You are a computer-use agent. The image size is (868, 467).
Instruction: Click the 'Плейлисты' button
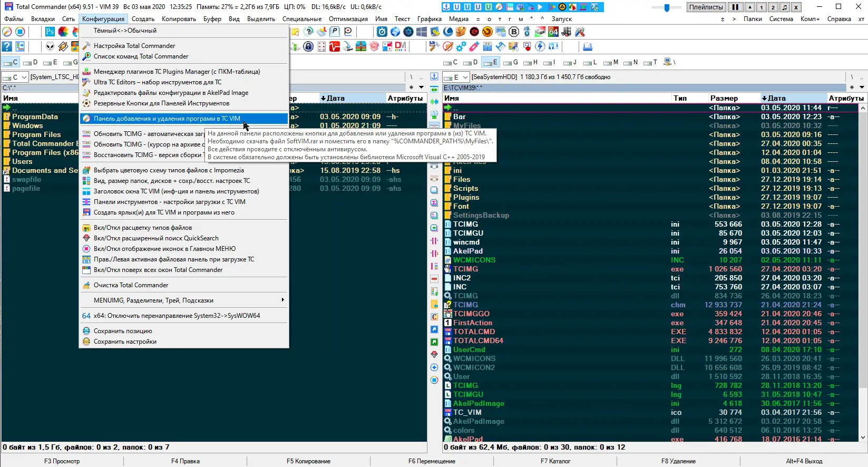click(x=706, y=7)
